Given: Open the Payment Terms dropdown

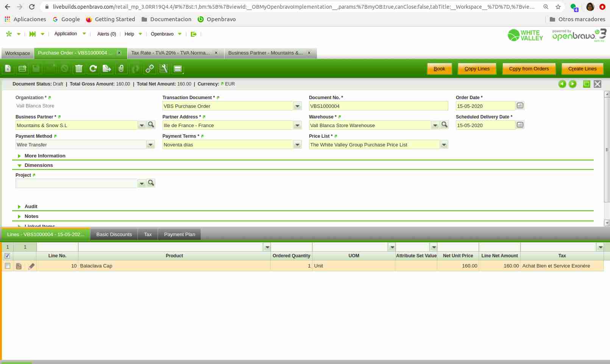Looking at the screenshot, I should [x=297, y=145].
